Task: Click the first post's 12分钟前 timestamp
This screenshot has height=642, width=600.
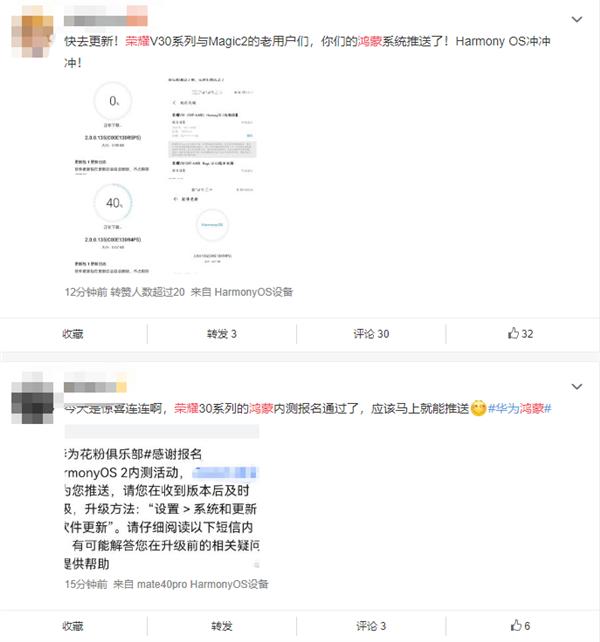Action: pyautogui.click(x=86, y=292)
